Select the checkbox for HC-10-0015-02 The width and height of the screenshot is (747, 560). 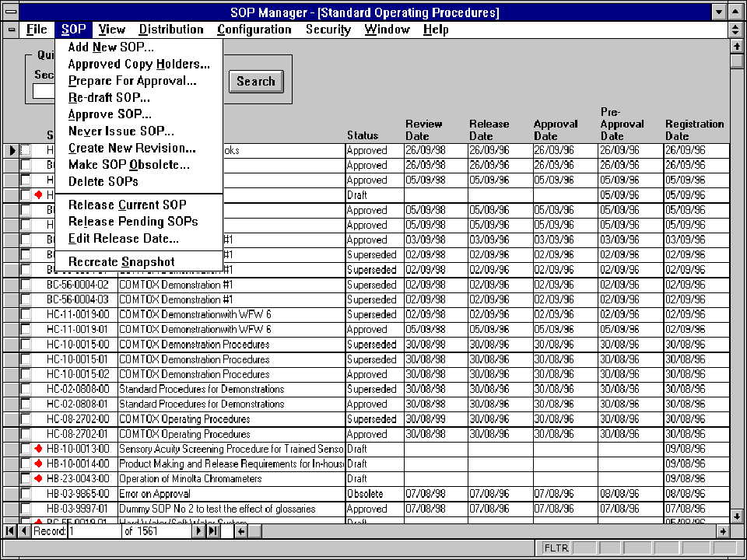(26, 374)
